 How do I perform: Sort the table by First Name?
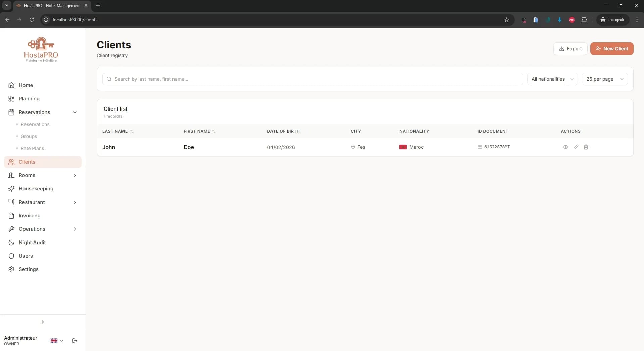(x=199, y=131)
